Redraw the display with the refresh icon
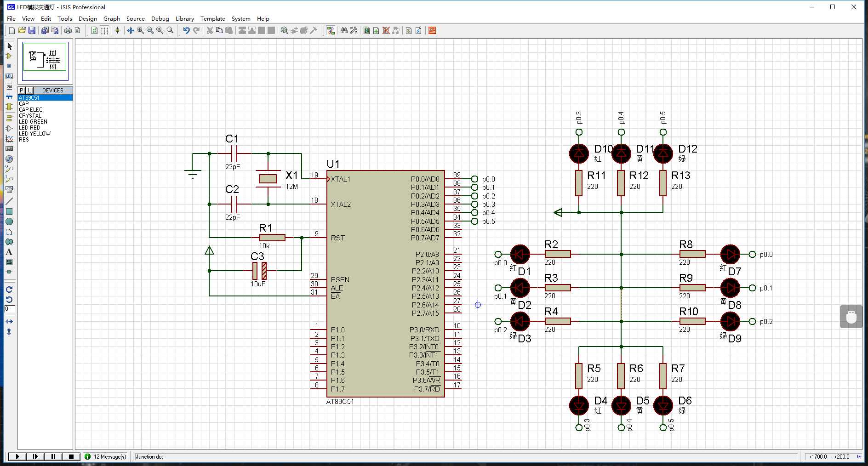 94,30
